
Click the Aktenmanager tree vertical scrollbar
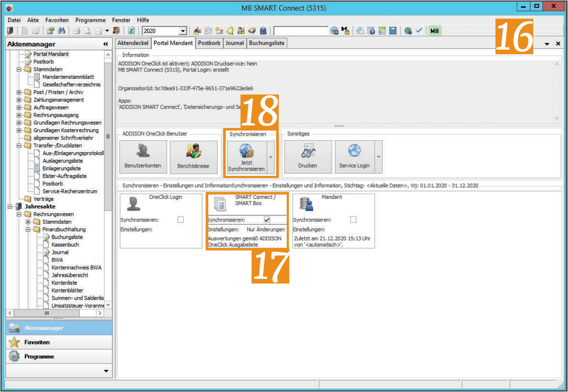(108, 180)
